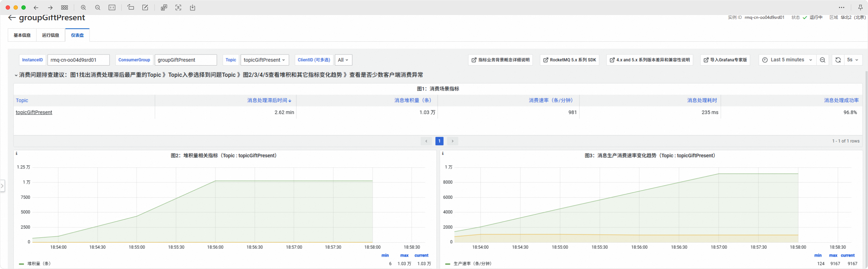Viewport: 868px width, 269px height.
Task: Open 导入Grafana专家版 link
Action: 725,60
